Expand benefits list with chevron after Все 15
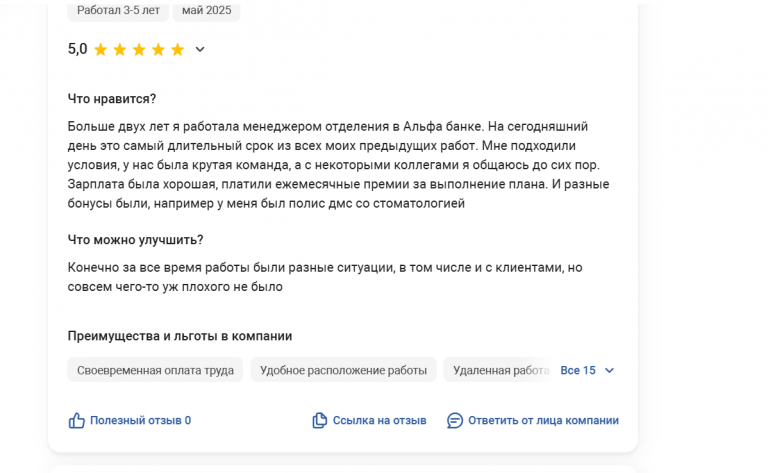This screenshot has height=473, width=768. [609, 371]
